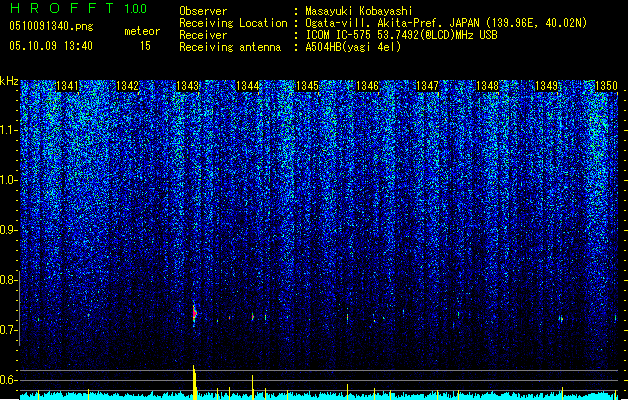Click the 1341 time marker
This screenshot has height=400, width=629.
[x=67, y=86]
